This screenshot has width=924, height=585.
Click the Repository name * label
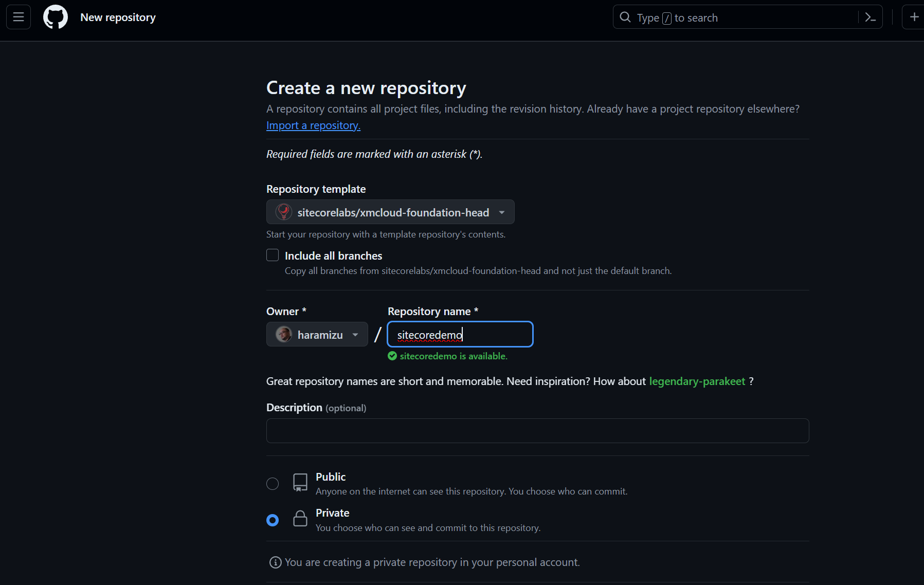point(433,312)
